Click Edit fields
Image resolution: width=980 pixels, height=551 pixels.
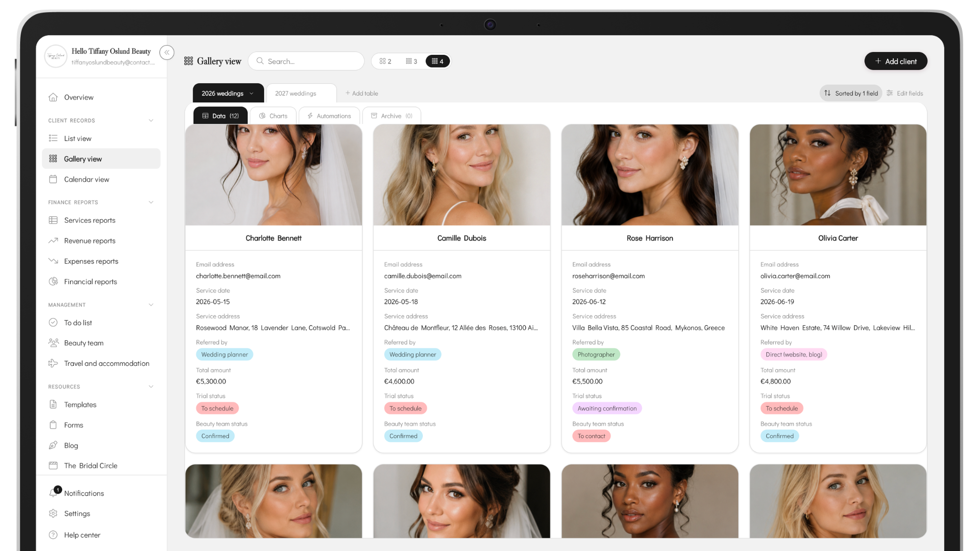905,94
